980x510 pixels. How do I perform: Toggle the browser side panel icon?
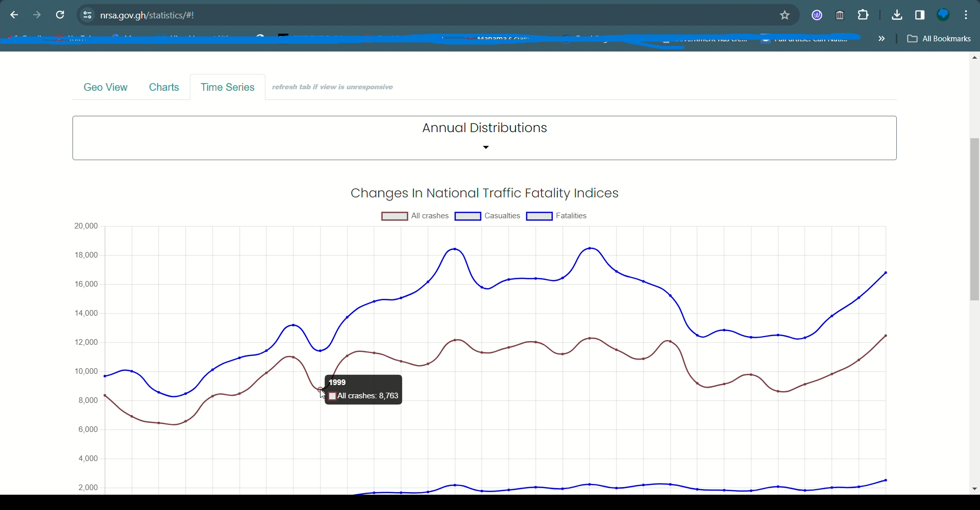tap(920, 15)
